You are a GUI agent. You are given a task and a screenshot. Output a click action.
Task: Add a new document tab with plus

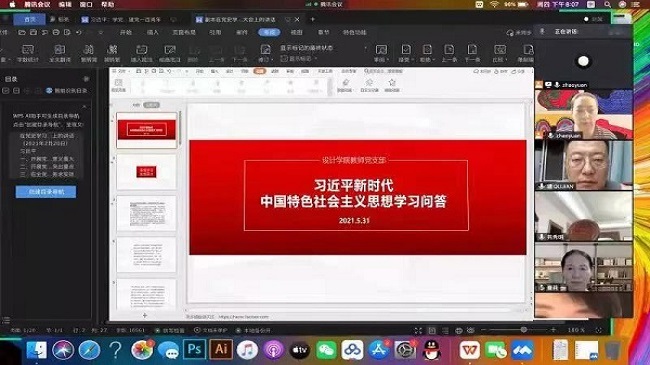(x=313, y=19)
